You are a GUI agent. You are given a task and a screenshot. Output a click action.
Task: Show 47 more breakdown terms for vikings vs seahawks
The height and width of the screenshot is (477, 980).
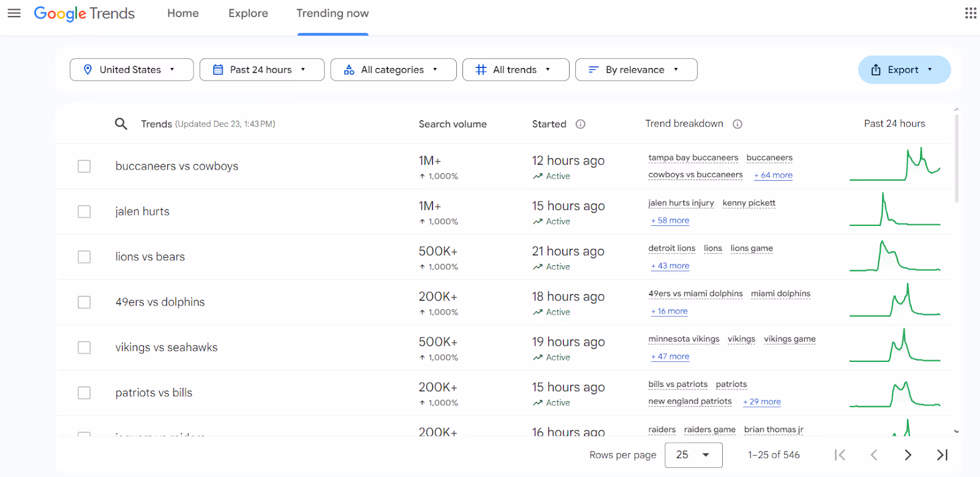click(670, 356)
